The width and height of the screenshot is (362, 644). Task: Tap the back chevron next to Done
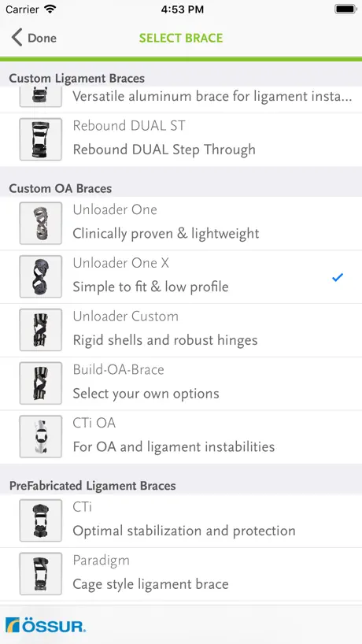17,38
